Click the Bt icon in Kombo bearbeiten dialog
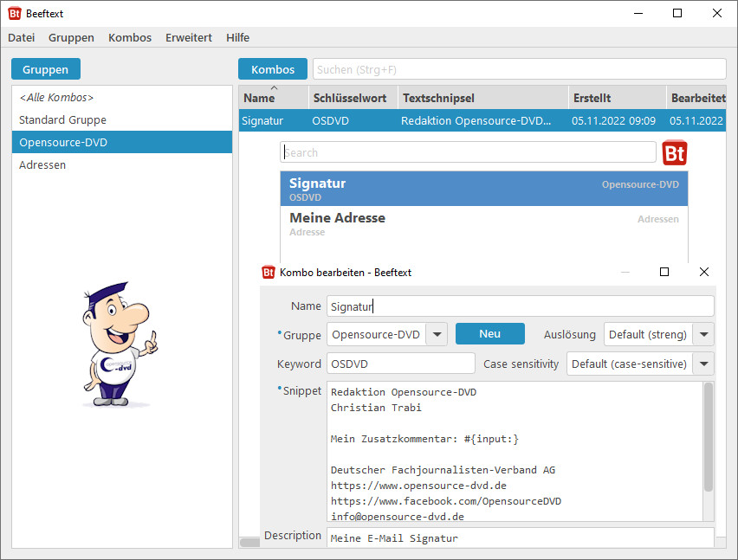 click(x=269, y=272)
